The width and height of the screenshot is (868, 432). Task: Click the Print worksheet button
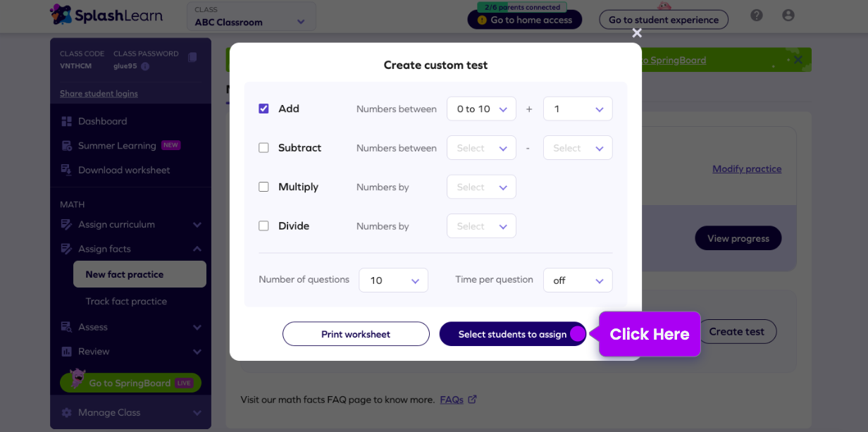356,334
